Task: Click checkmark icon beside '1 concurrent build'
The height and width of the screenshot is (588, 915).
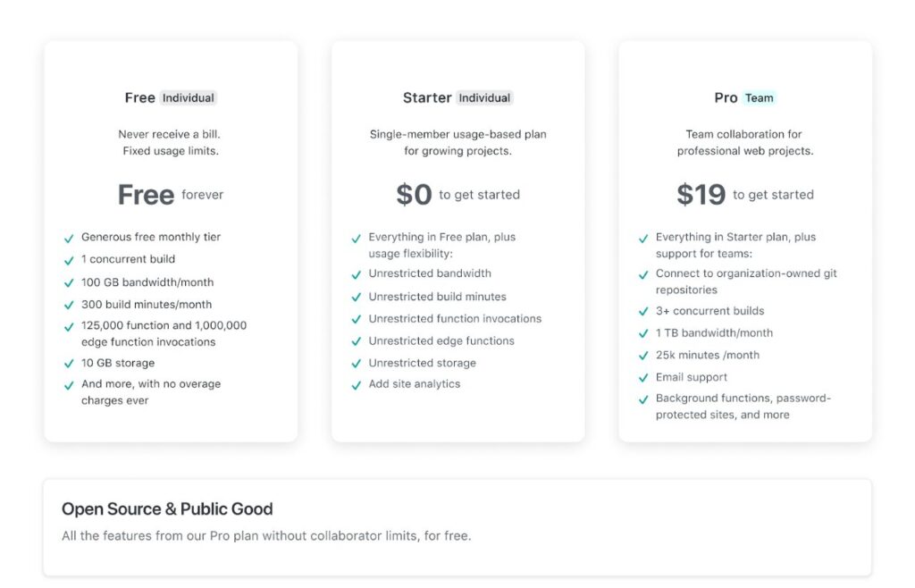Action: tap(69, 260)
